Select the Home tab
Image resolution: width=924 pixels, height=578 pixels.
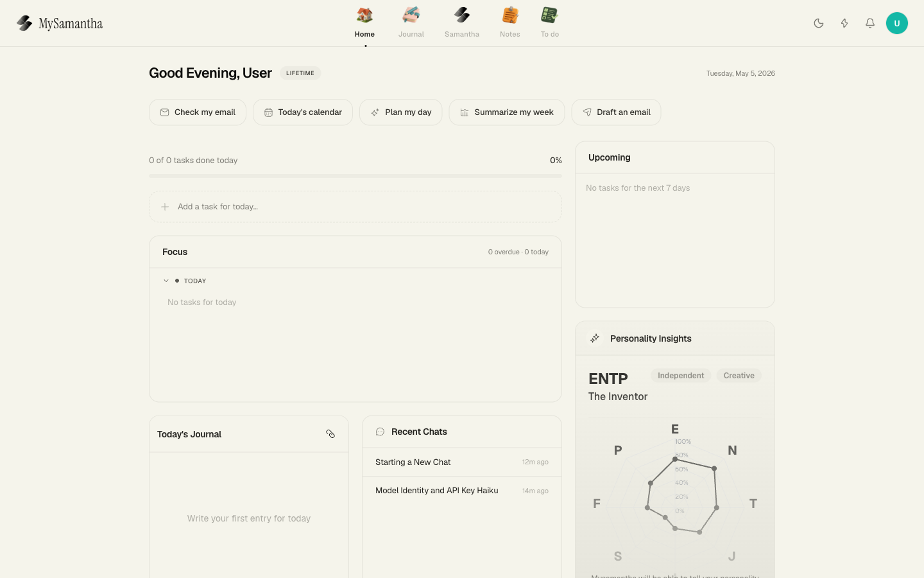(364, 22)
